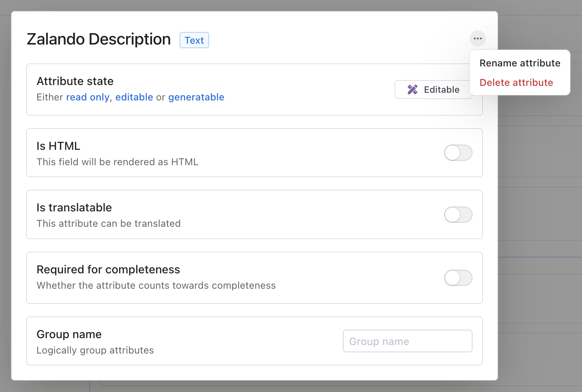Click the blue Text type badge
Image resolution: width=582 pixels, height=392 pixels.
click(194, 40)
